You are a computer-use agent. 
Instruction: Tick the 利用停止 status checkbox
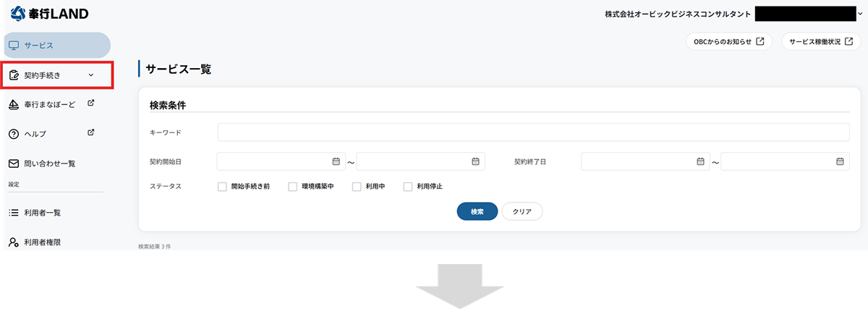click(408, 187)
